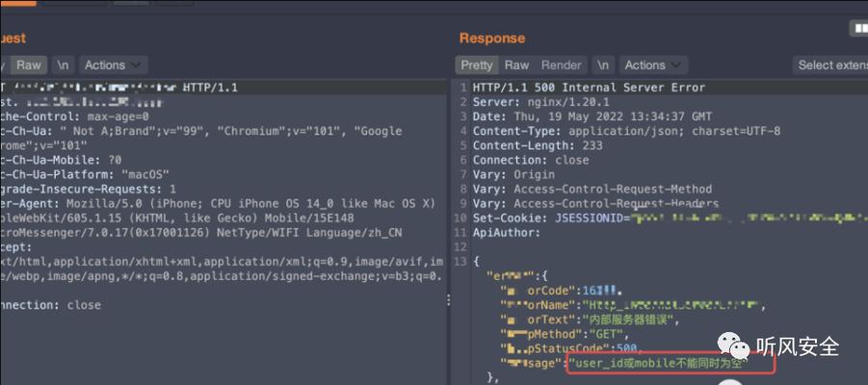Click the Response panel heading
Screen dimensions: 868x385
(491, 38)
